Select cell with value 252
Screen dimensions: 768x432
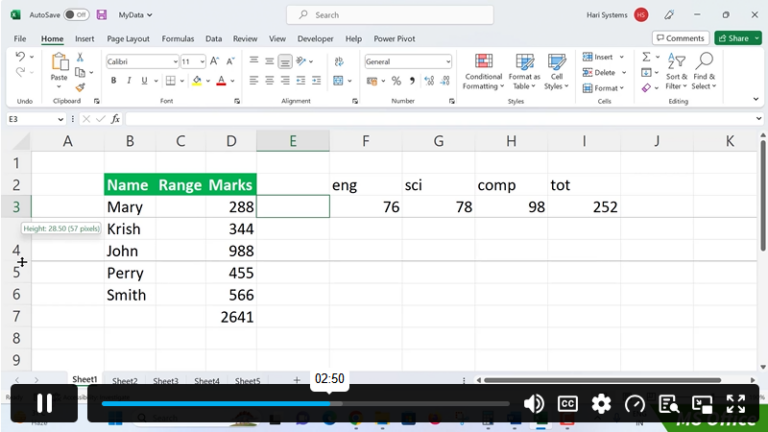pos(584,207)
